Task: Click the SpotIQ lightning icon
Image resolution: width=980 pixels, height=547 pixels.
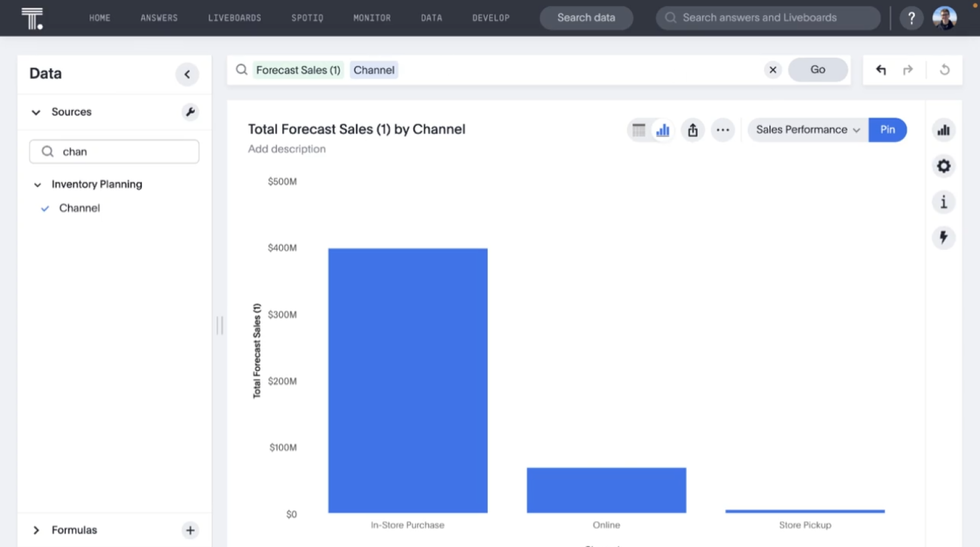Action: point(943,238)
